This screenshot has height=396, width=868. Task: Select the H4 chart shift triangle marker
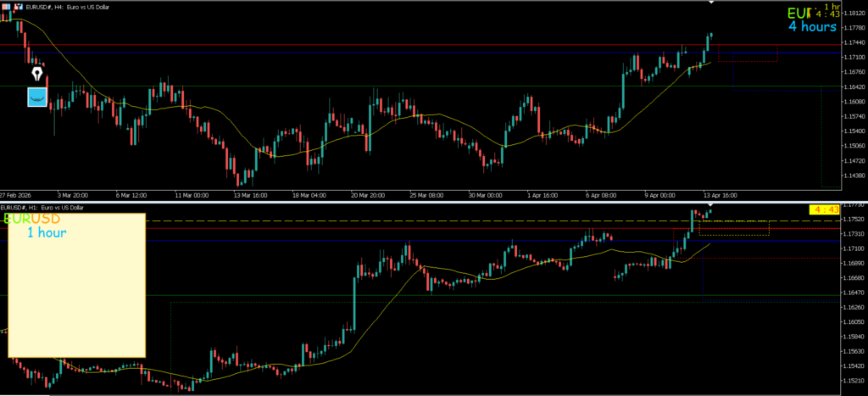pos(711,3)
